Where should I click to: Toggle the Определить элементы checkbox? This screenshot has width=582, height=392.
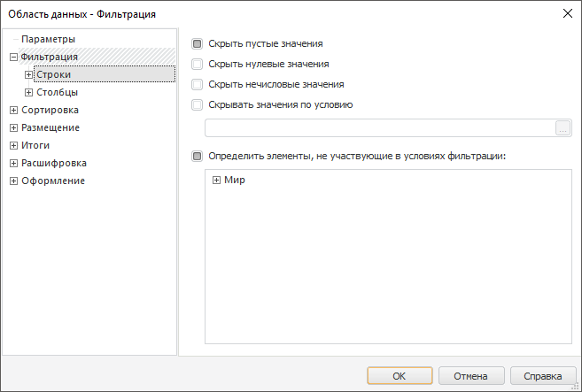pyautogui.click(x=198, y=157)
